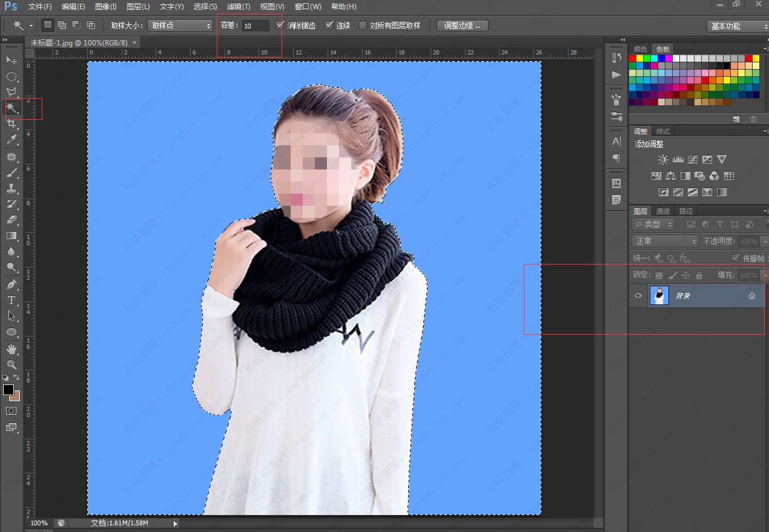Click the tolerance (容差) input field
This screenshot has height=532, width=769.
click(x=256, y=25)
